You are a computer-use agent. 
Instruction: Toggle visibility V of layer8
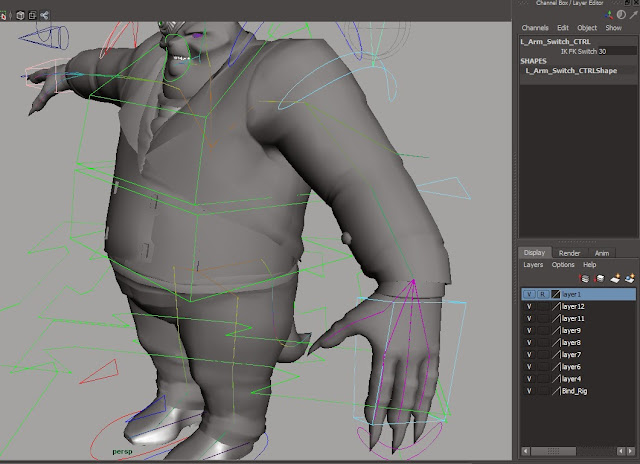(529, 343)
